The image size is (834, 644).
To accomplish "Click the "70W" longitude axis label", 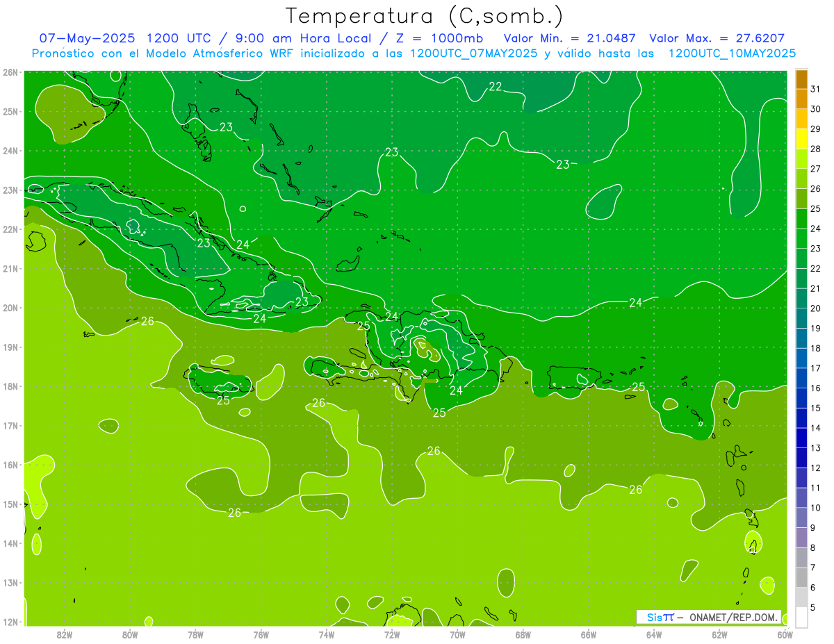I will 457,634.
